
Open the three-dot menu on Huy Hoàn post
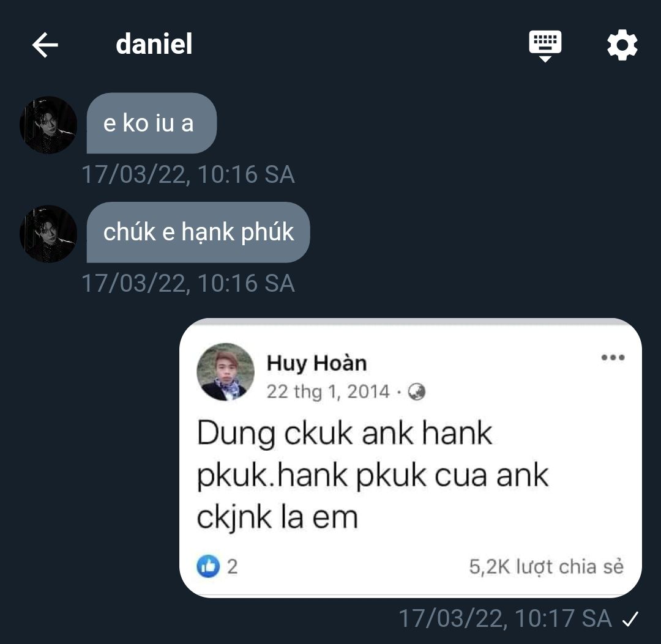(613, 358)
